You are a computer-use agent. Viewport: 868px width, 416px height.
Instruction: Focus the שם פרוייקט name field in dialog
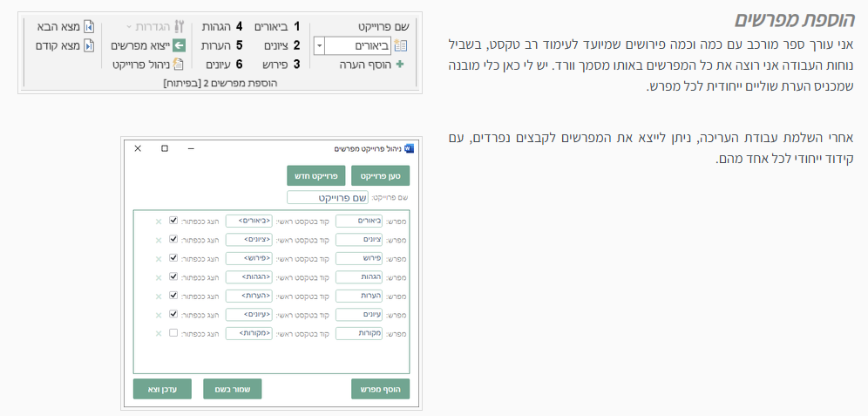pos(328,197)
